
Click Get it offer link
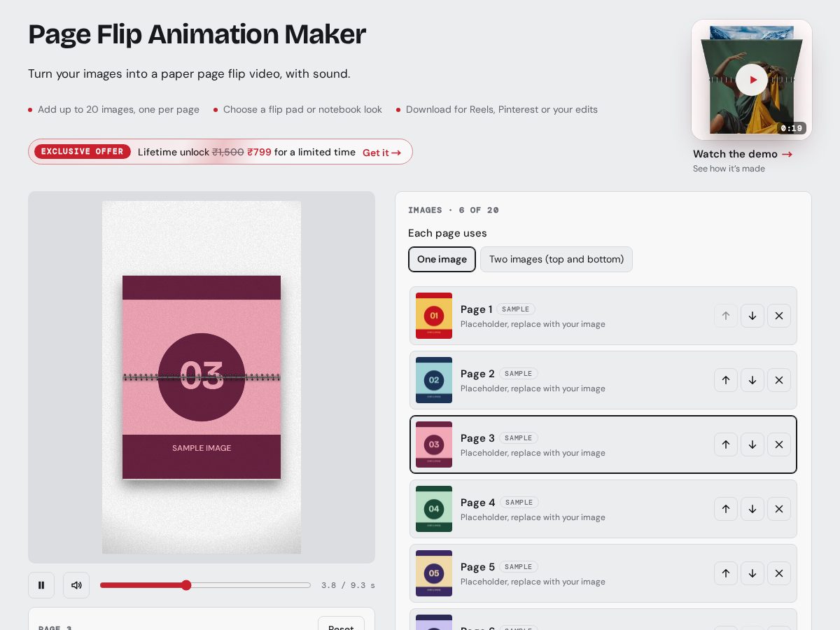click(x=381, y=153)
